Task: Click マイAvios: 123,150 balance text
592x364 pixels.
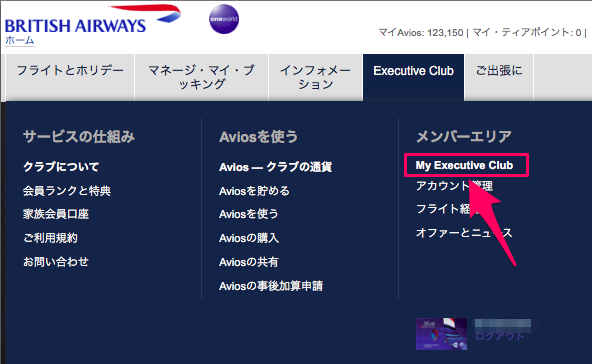Action: click(421, 33)
